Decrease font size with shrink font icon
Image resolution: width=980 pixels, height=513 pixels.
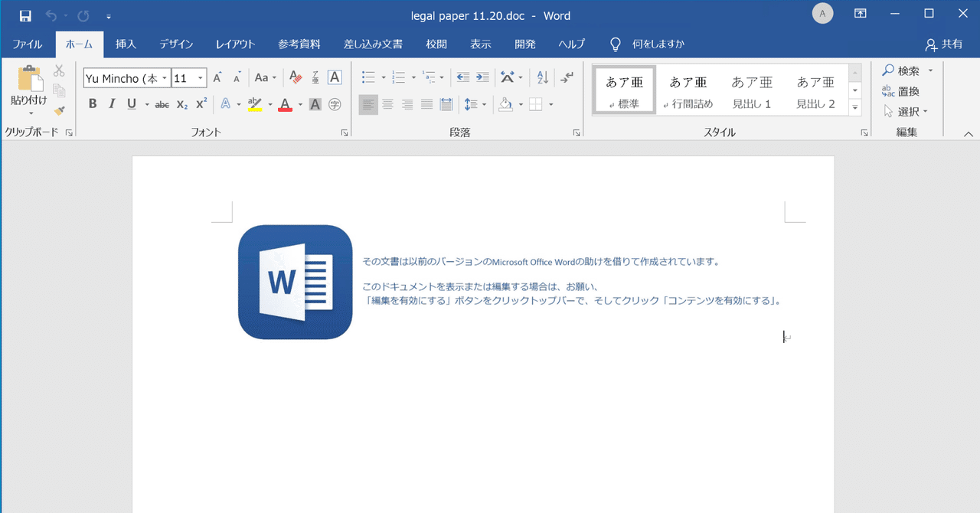coord(237,77)
